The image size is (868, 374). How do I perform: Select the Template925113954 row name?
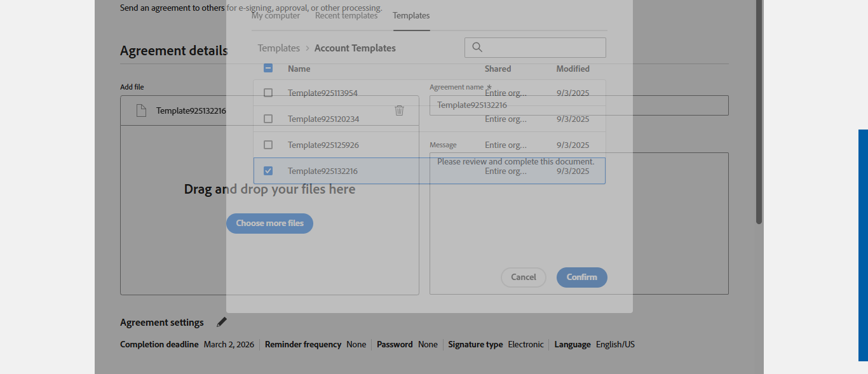[323, 93]
